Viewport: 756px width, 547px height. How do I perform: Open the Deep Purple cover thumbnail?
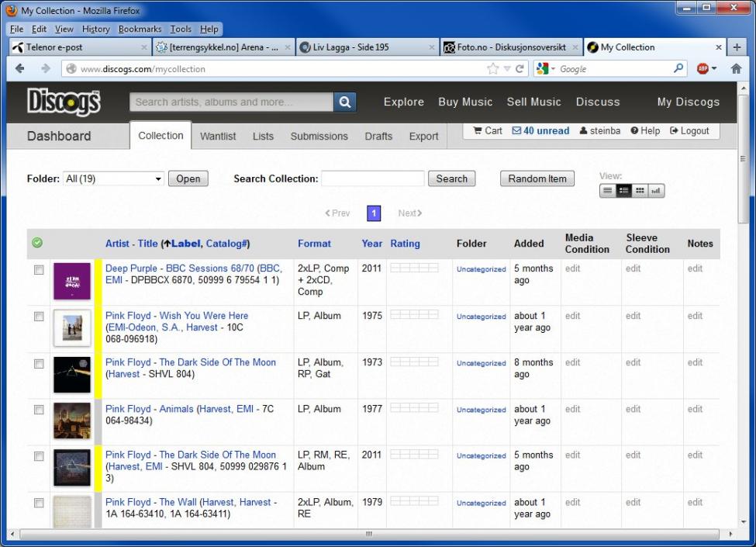[x=72, y=281]
